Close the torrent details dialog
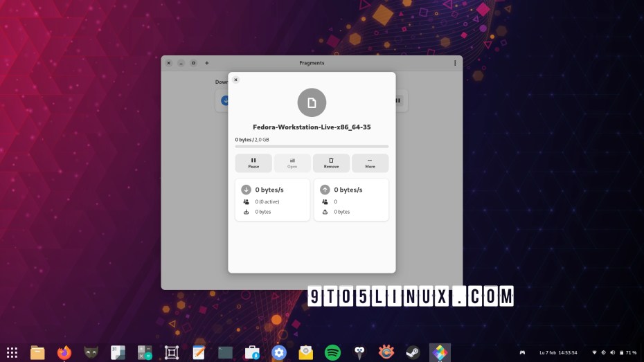Image resolution: width=644 pixels, height=362 pixels. [235, 80]
